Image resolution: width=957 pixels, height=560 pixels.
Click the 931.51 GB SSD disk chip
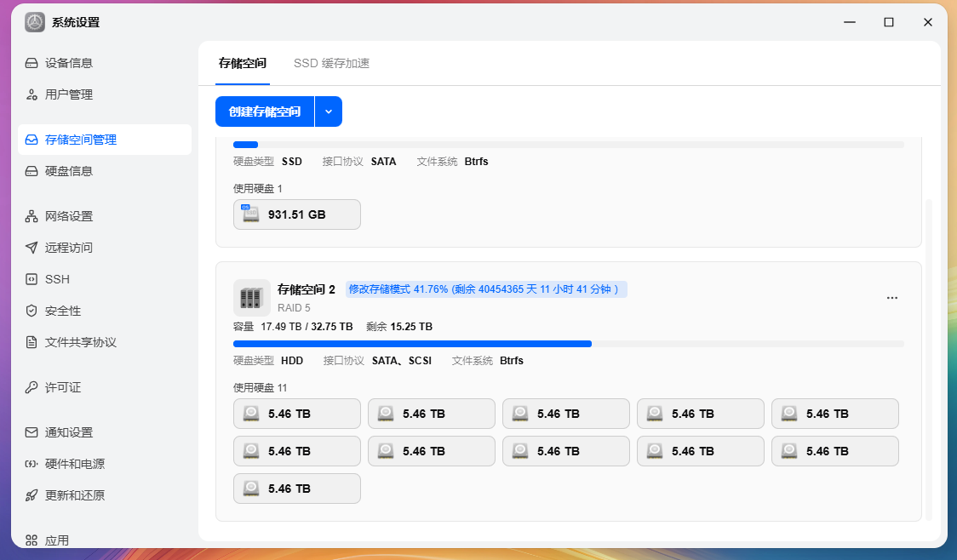point(296,214)
